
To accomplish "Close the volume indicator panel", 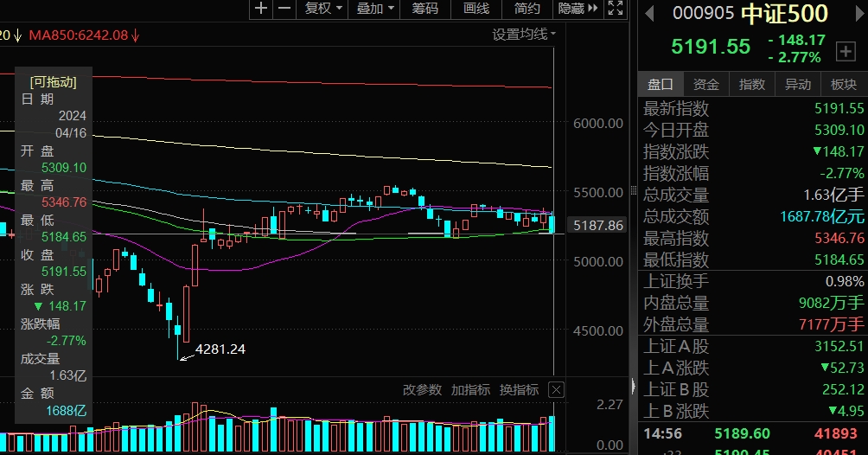I will [556, 390].
